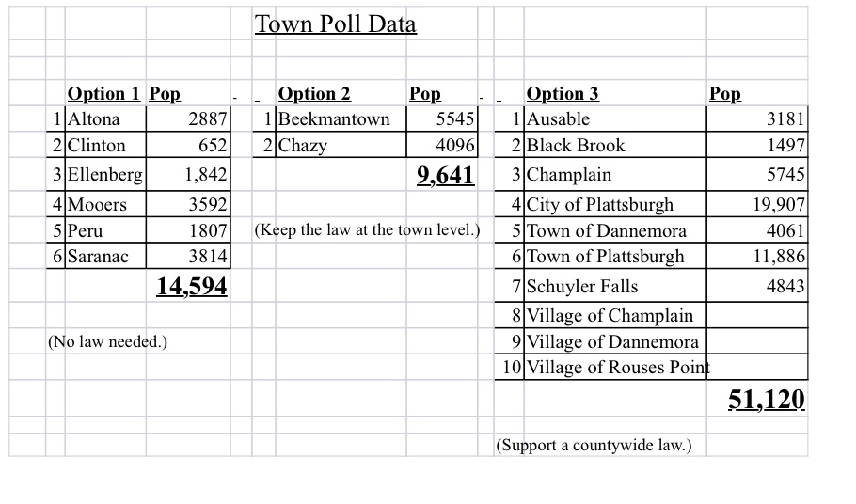Image resolution: width=856 pixels, height=504 pixels.
Task: Select Ellenberg's population cell 1,842
Action: (x=204, y=175)
